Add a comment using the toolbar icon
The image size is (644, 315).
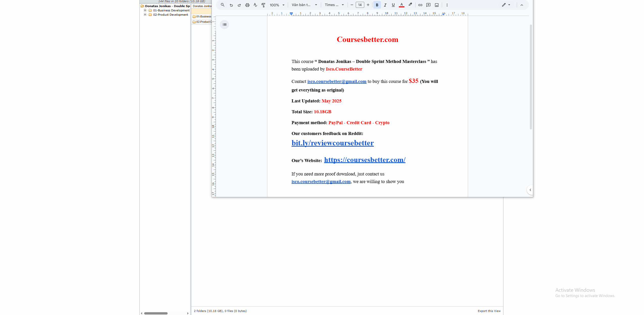point(428,5)
